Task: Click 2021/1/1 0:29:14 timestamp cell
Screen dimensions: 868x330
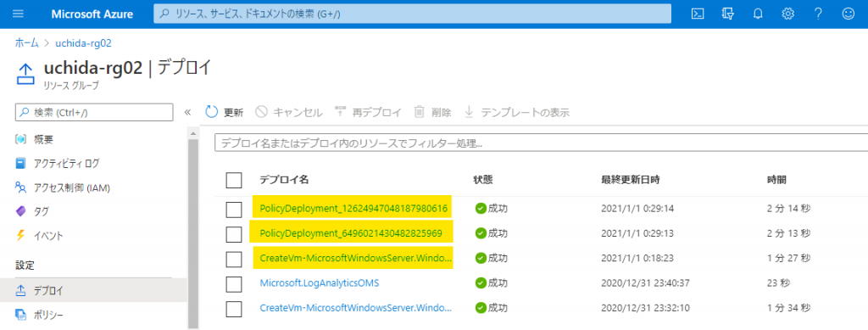Action: [637, 209]
